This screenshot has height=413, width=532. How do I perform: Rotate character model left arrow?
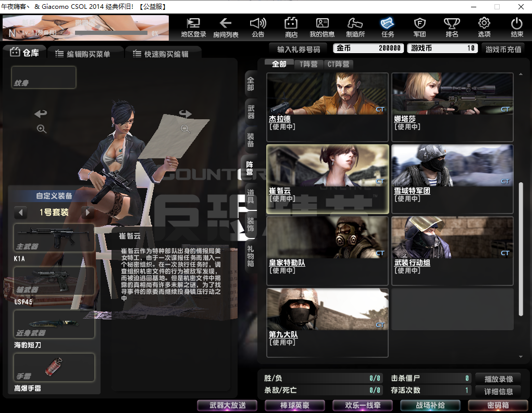click(x=41, y=114)
